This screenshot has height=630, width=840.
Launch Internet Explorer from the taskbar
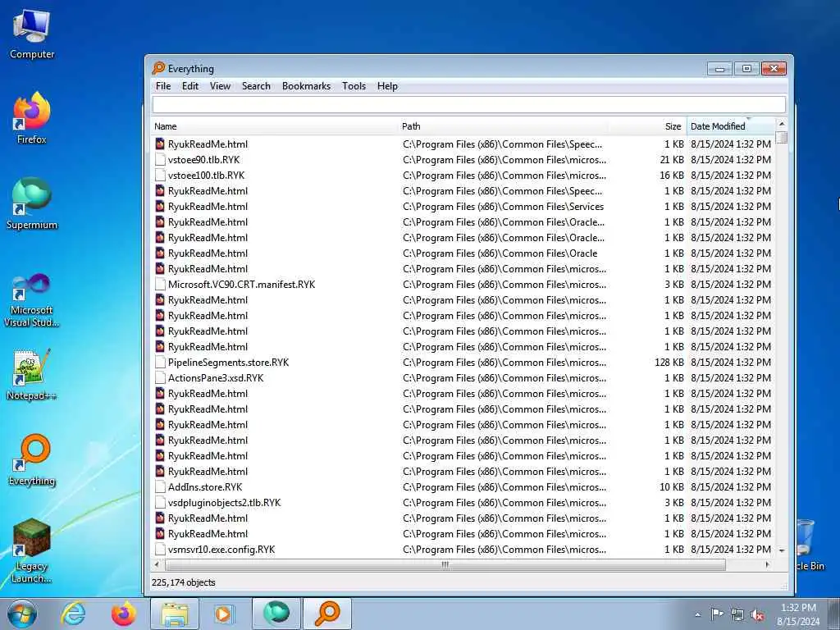click(x=73, y=614)
